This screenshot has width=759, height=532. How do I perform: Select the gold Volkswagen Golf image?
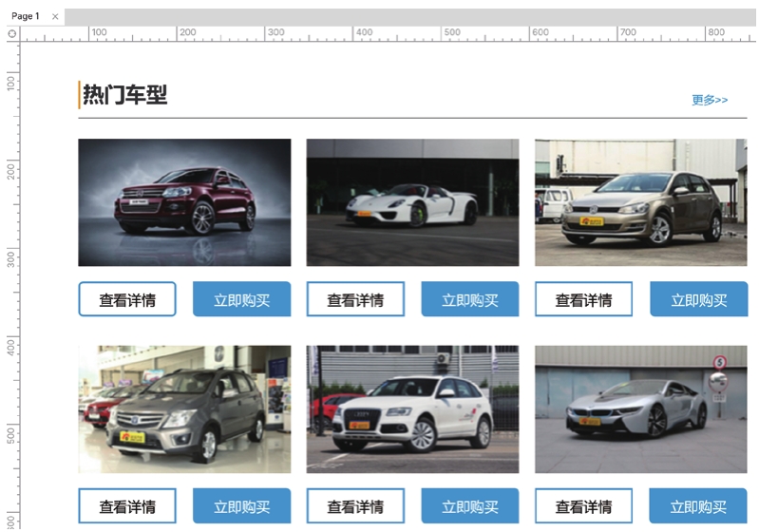click(641, 202)
